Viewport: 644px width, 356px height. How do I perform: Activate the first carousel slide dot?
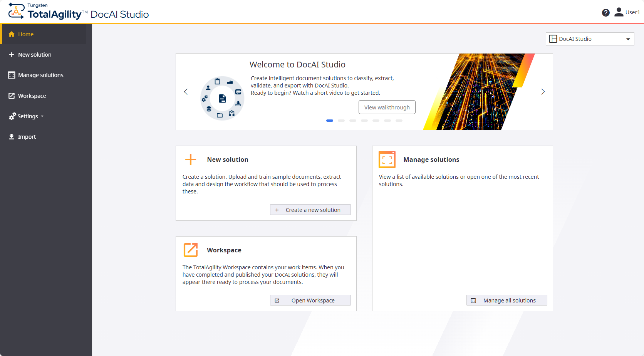tap(330, 120)
